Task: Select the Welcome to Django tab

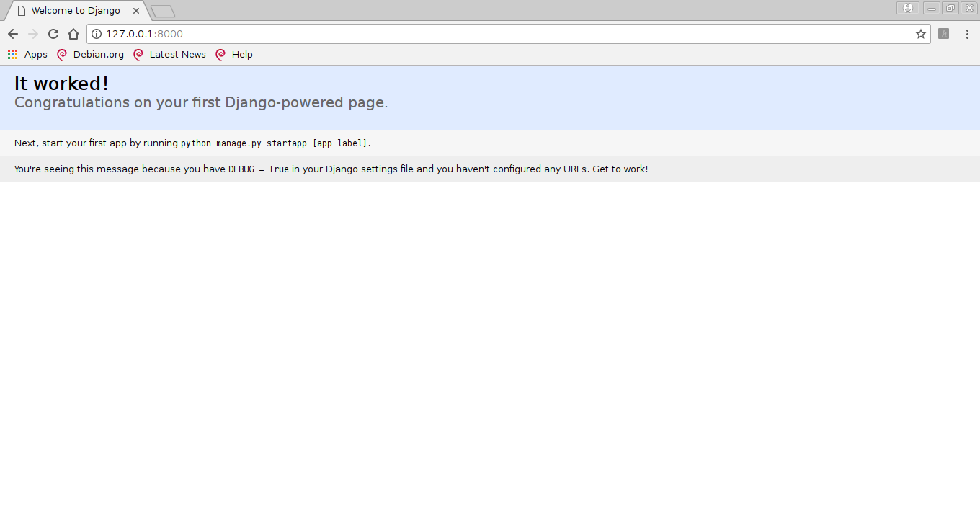Action: (76, 11)
